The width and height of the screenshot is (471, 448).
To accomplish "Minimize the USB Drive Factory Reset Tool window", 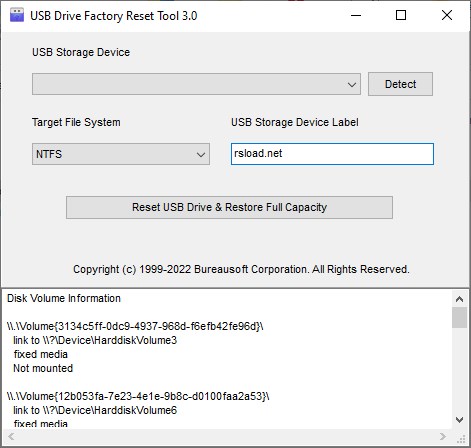I will pos(356,15).
